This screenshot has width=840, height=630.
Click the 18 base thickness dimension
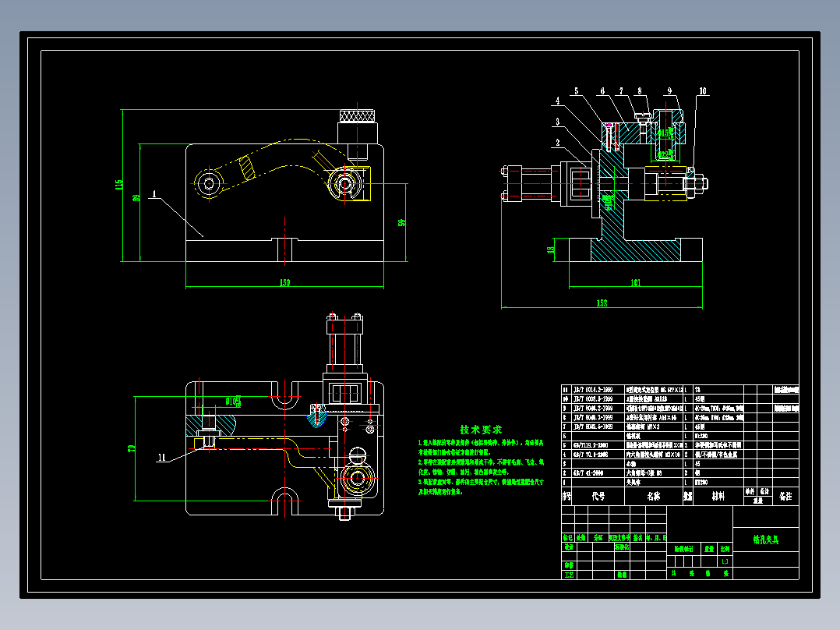point(550,250)
